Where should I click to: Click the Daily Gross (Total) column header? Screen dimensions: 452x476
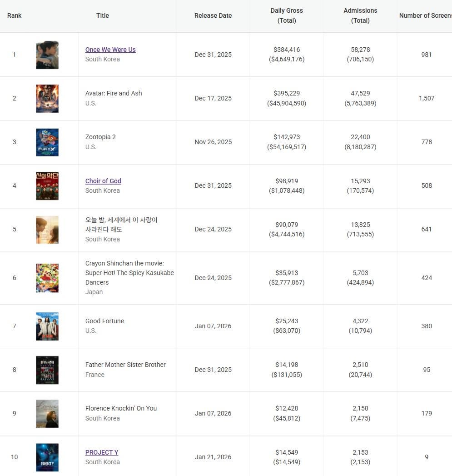click(x=287, y=15)
